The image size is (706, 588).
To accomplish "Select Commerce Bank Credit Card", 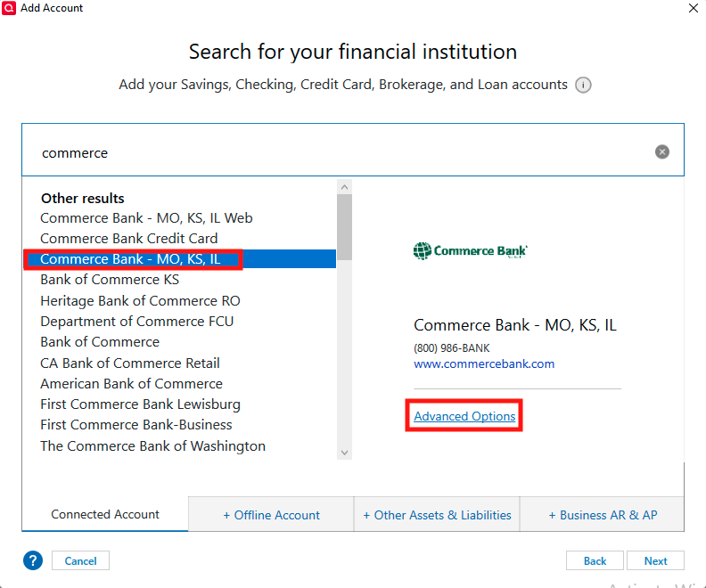I will (128, 239).
